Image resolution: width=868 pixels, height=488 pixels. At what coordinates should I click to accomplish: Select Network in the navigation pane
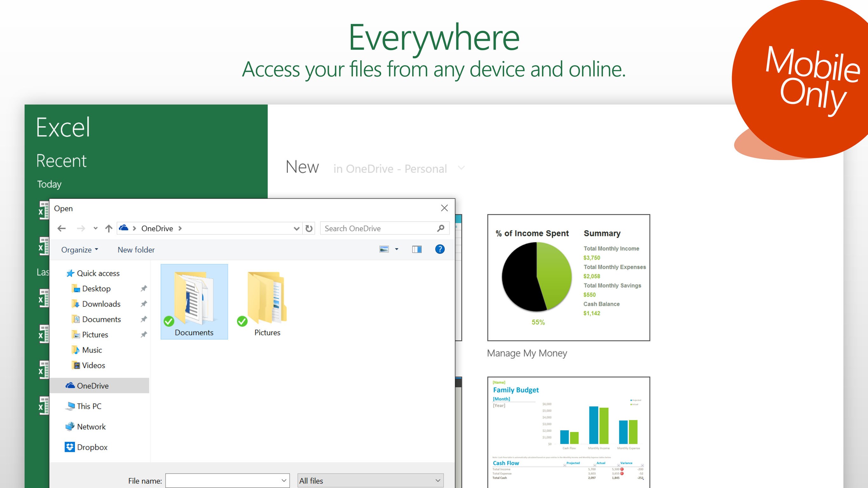[x=91, y=427]
